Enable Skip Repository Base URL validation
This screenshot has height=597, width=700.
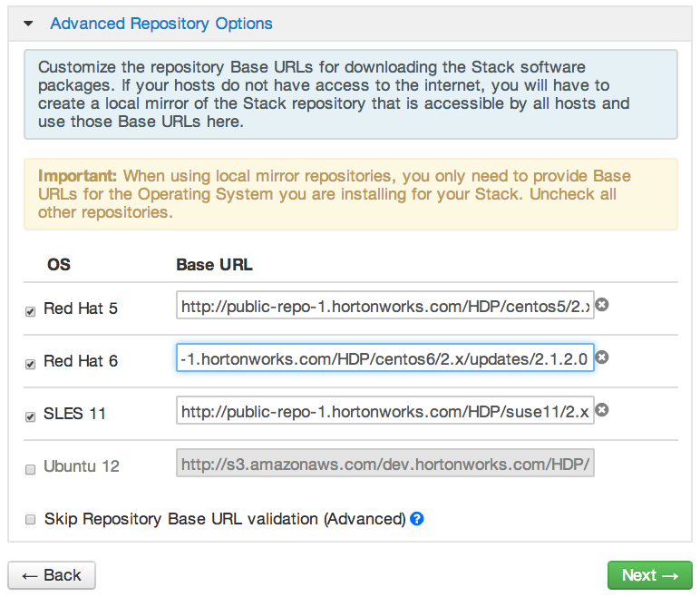point(31,520)
